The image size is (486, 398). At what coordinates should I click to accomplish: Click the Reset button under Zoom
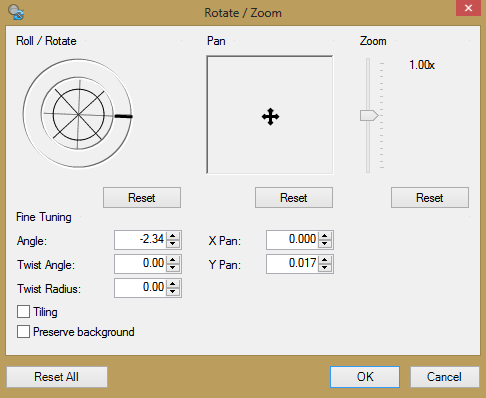(x=430, y=198)
